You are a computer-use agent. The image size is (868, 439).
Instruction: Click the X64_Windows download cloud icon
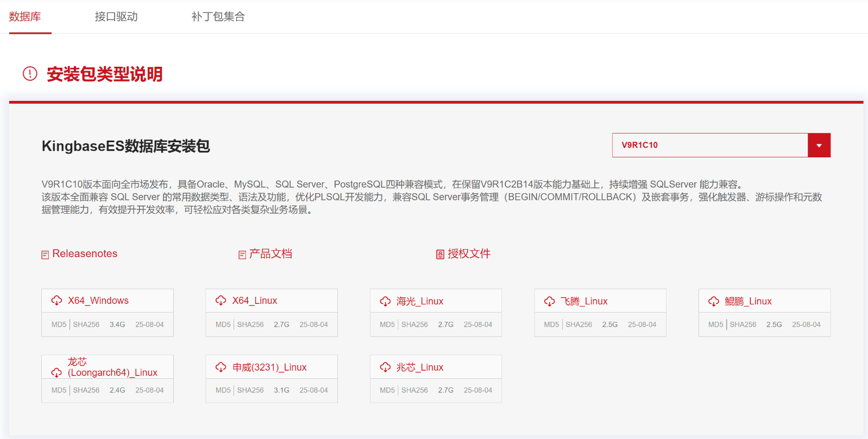pos(56,301)
